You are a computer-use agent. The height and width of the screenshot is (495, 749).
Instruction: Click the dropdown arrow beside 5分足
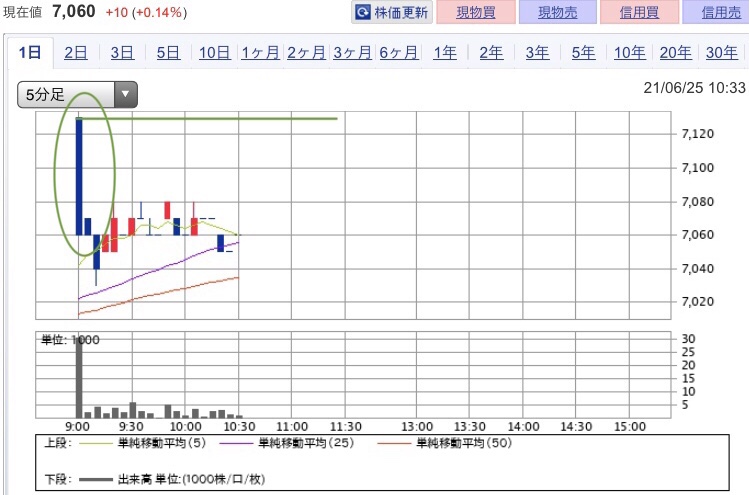tap(126, 95)
